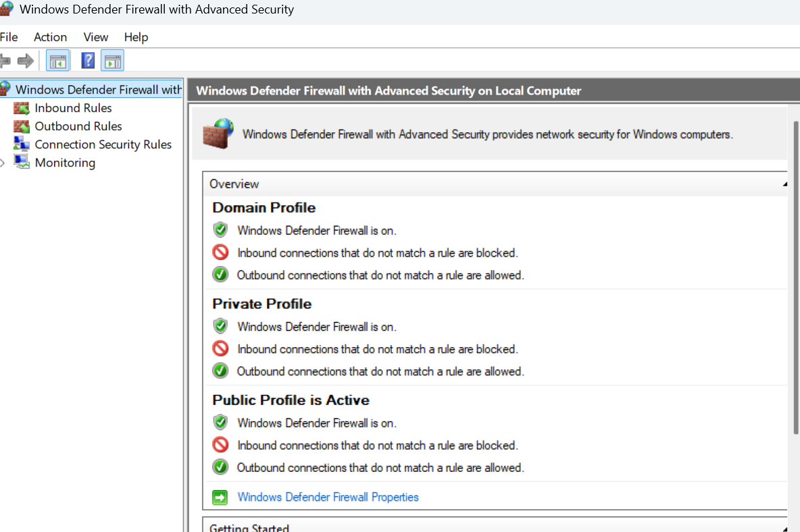Click the Outbound Rules icon
The width and height of the screenshot is (800, 532).
22,126
